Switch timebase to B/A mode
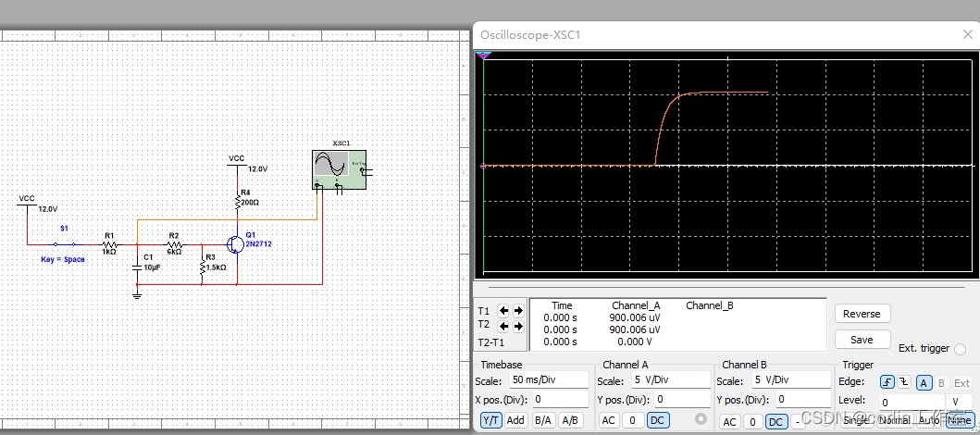Screen dimensions: 980x435 [x=543, y=420]
